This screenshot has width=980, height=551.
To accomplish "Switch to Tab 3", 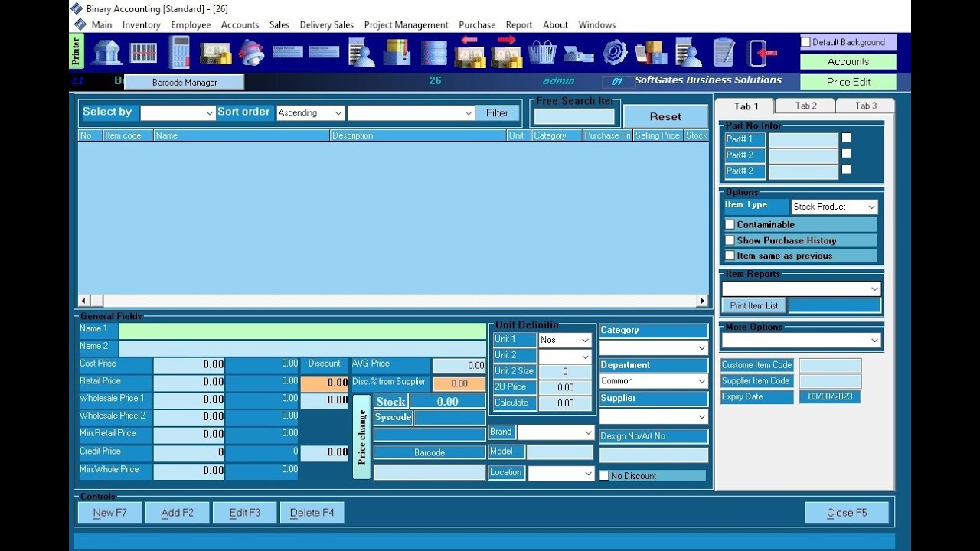I will pos(866,106).
